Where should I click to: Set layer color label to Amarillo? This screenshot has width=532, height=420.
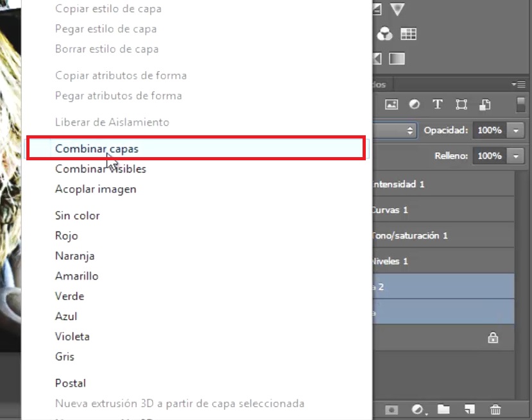[76, 276]
